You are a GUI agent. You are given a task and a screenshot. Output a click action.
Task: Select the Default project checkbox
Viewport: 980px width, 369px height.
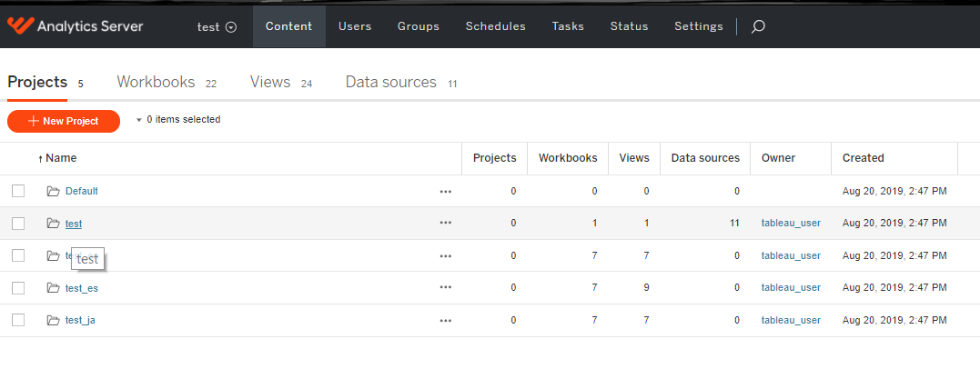click(x=18, y=191)
